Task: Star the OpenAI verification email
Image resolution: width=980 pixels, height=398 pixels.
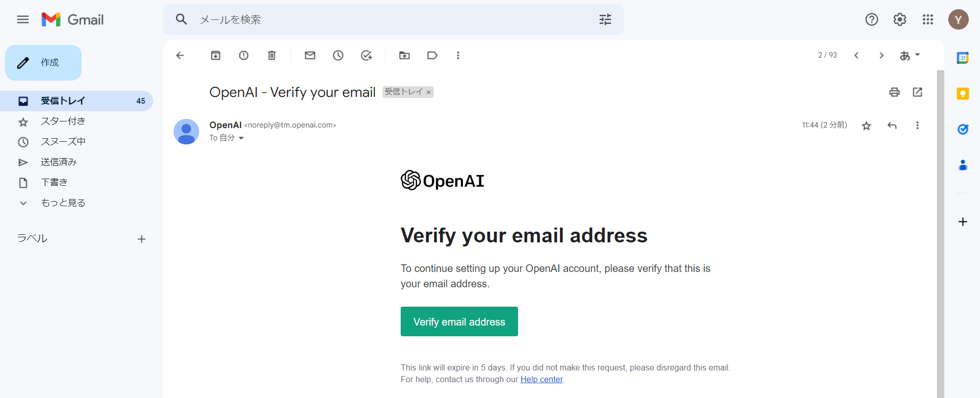Action: tap(866, 126)
